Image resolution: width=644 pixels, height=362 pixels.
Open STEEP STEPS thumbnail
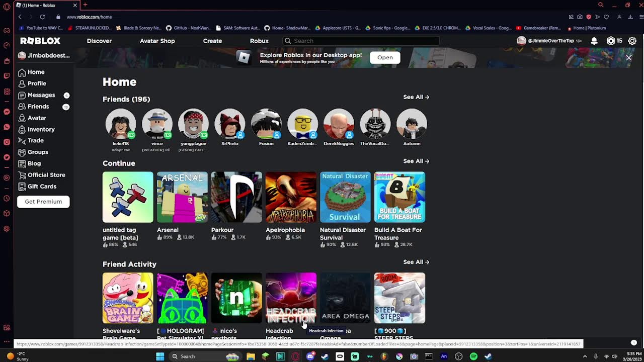click(x=399, y=298)
